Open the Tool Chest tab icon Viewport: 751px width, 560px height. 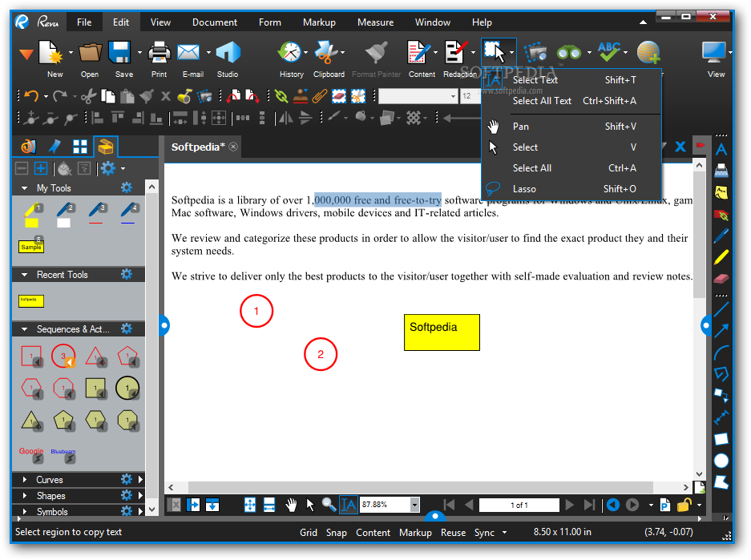tap(106, 147)
